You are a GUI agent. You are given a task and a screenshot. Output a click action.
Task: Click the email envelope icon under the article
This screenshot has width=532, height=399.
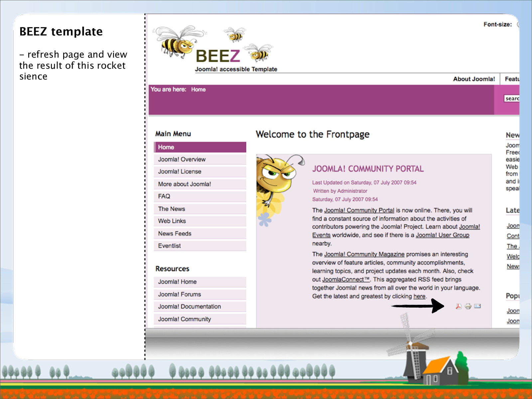coord(477,306)
